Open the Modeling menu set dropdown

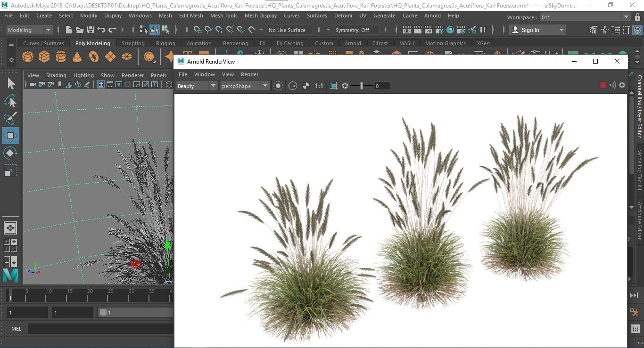29,30
